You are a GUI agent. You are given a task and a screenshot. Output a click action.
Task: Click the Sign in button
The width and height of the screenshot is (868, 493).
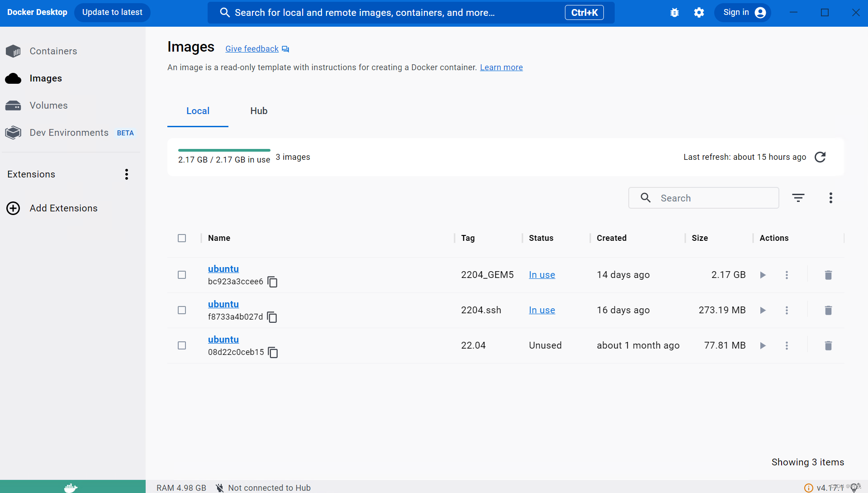742,13
